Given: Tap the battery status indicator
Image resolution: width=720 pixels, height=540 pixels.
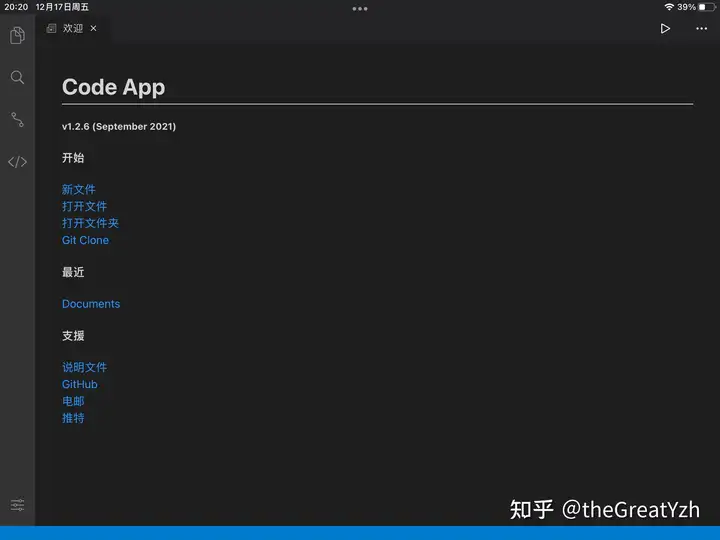Looking at the screenshot, I should pyautogui.click(x=707, y=7).
